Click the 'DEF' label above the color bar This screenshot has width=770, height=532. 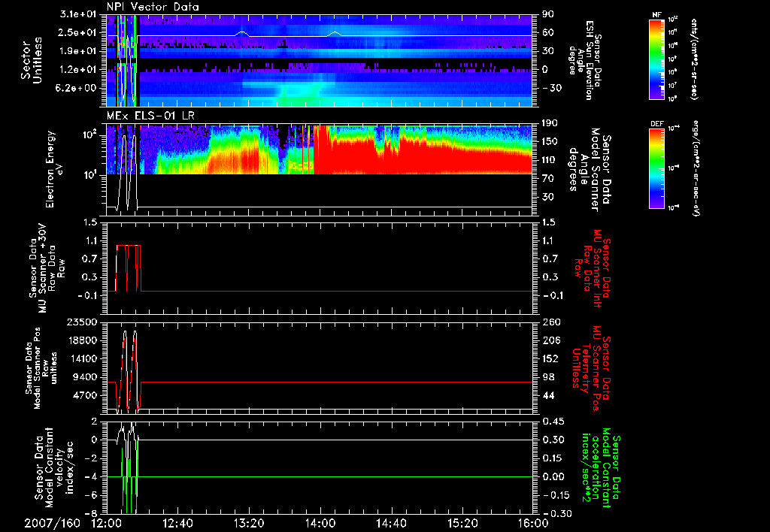click(x=657, y=124)
